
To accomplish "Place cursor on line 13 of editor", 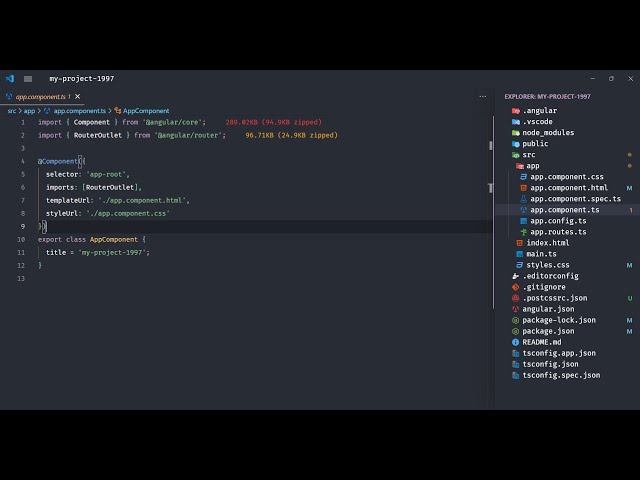I will coord(200,278).
